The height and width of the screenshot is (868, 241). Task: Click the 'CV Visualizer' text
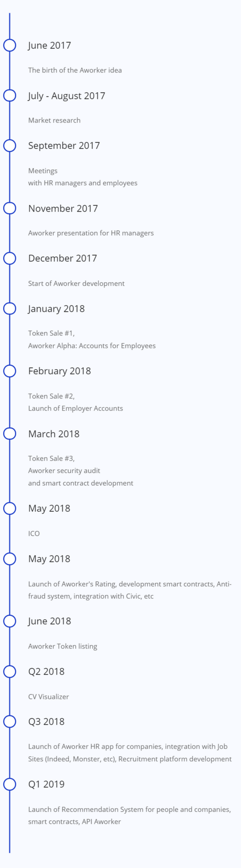pos(49,696)
